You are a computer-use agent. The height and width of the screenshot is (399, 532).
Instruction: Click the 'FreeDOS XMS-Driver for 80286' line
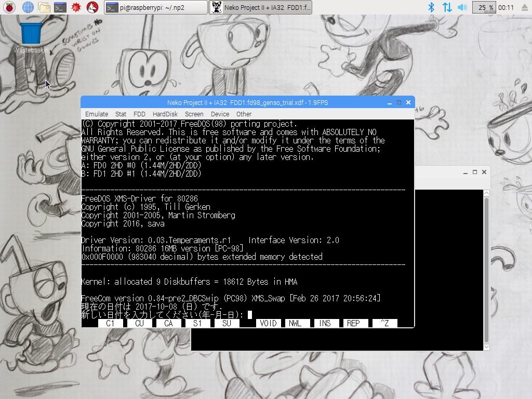(139, 198)
